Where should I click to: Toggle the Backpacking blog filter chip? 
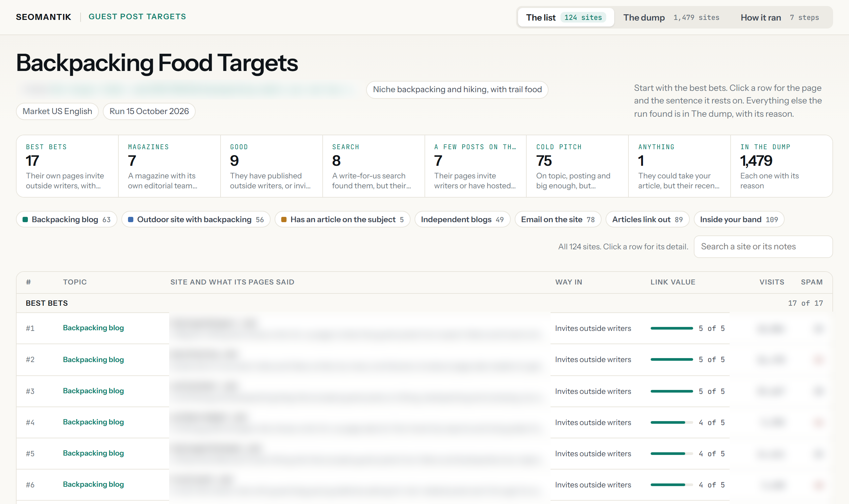tap(67, 220)
